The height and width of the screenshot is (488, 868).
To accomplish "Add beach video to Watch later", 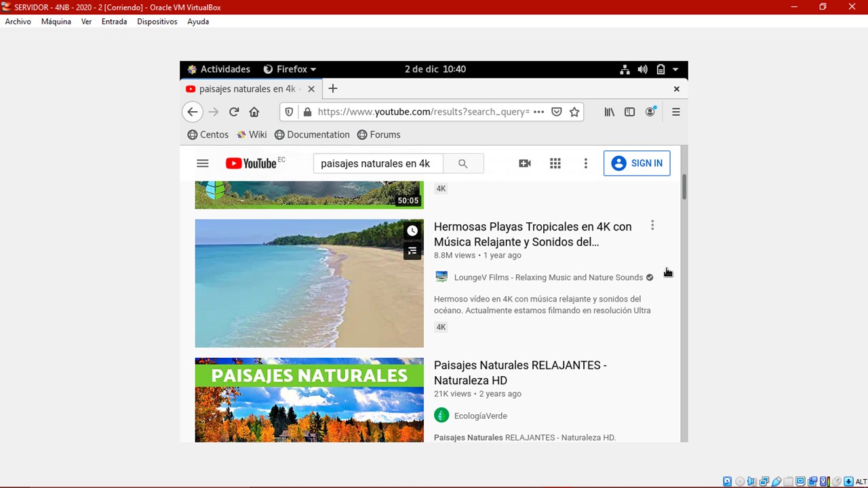I will coord(412,230).
